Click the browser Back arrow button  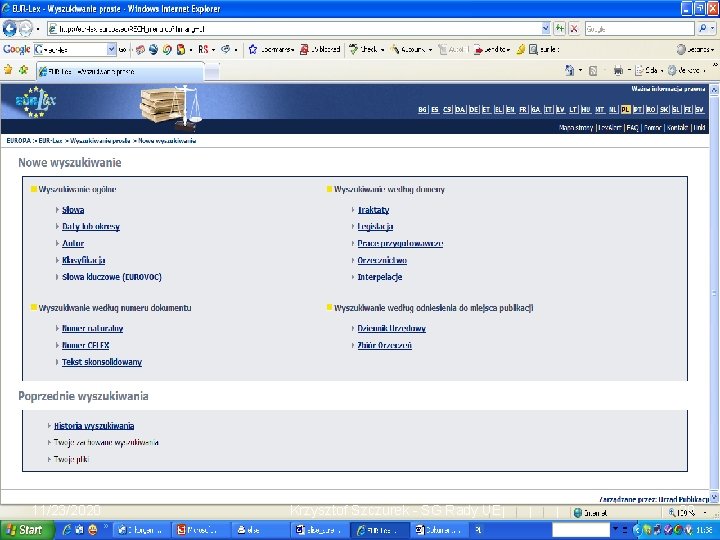tap(9, 29)
